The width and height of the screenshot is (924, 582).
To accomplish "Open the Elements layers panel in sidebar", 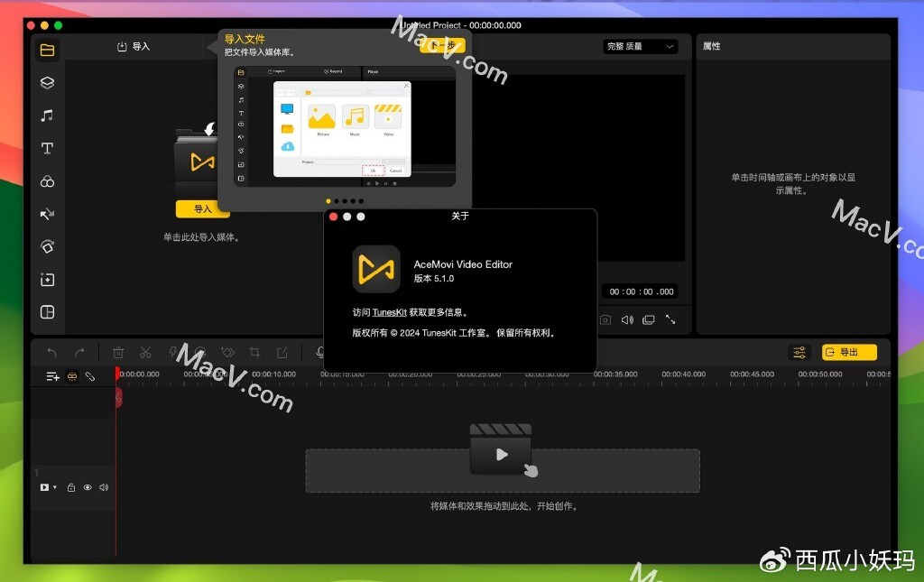I will 47,82.
